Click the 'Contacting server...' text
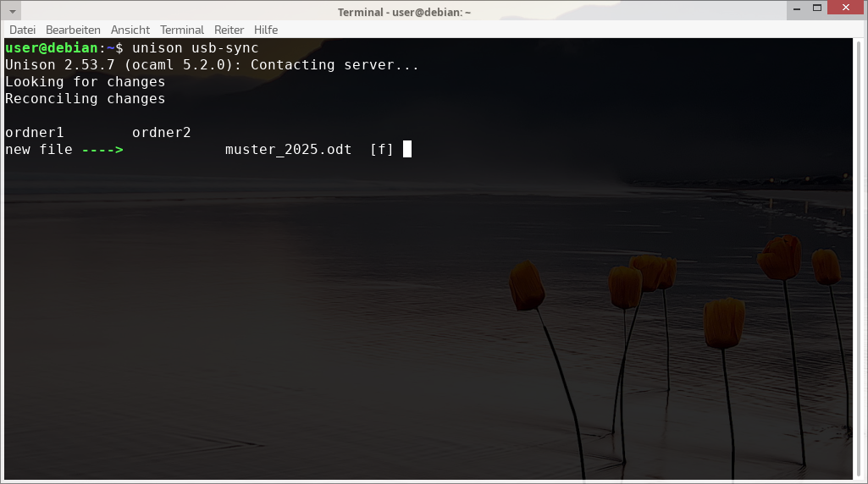This screenshot has height=484, width=868. pos(334,64)
